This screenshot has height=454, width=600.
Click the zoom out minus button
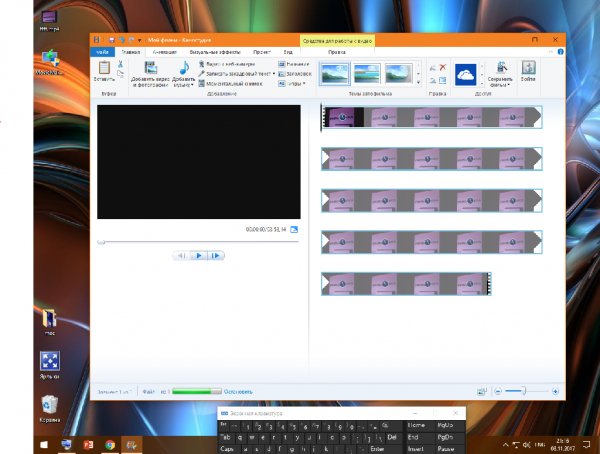point(497,391)
